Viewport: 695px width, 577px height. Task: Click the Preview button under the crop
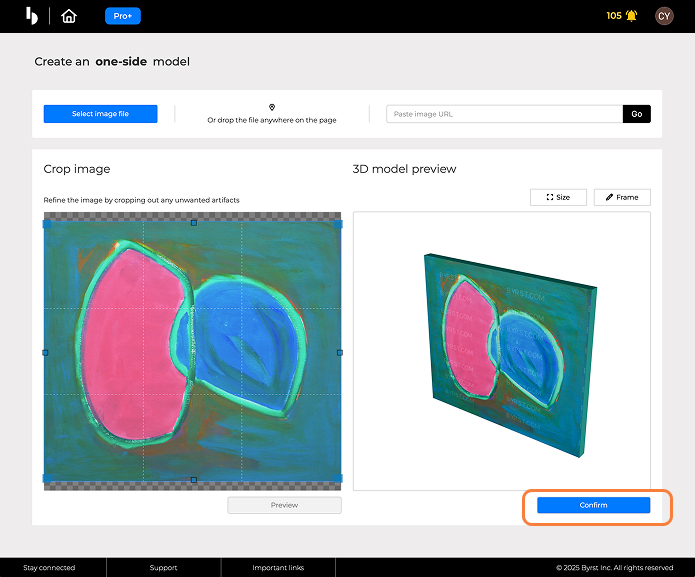(x=284, y=505)
